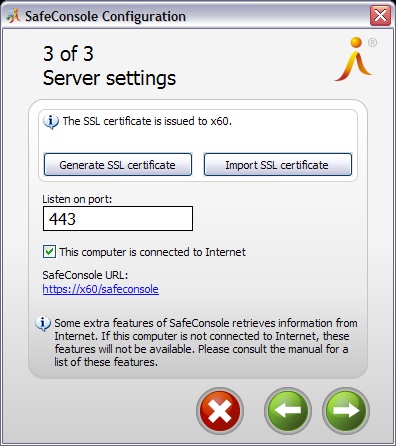
Task: Generate SSL certificate
Action: point(118,165)
